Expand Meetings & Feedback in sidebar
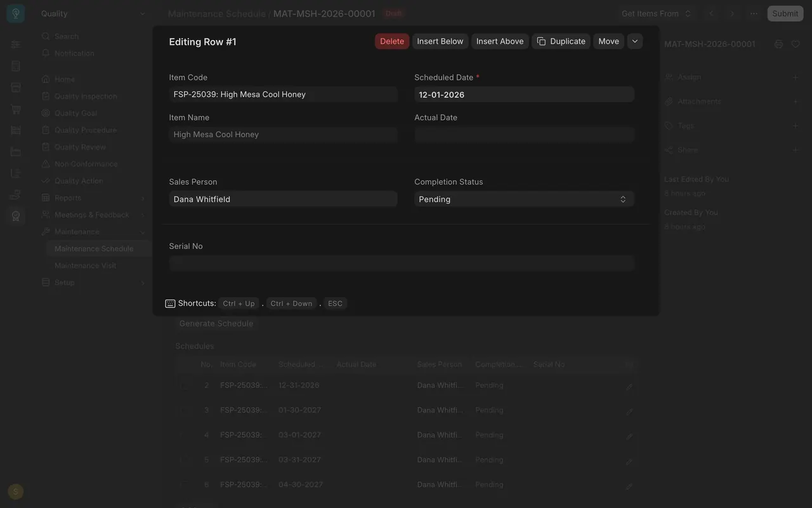812x508 pixels. [x=143, y=215]
